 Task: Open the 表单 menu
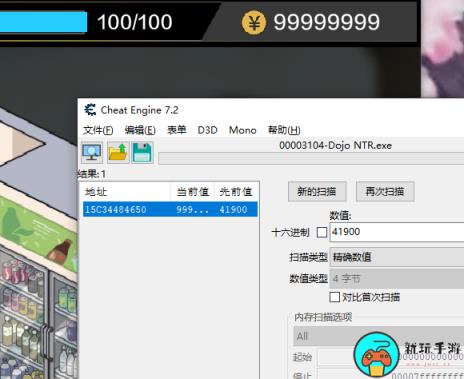(177, 130)
